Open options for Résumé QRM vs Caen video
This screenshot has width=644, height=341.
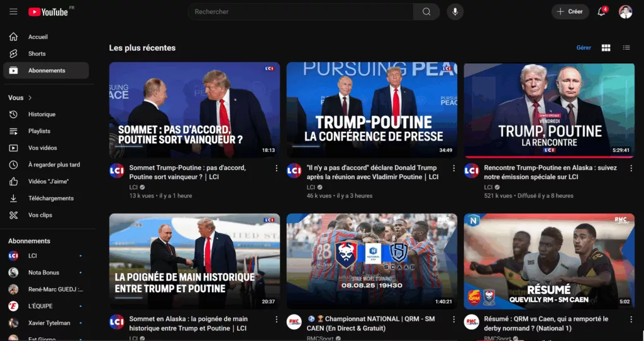coord(631,319)
